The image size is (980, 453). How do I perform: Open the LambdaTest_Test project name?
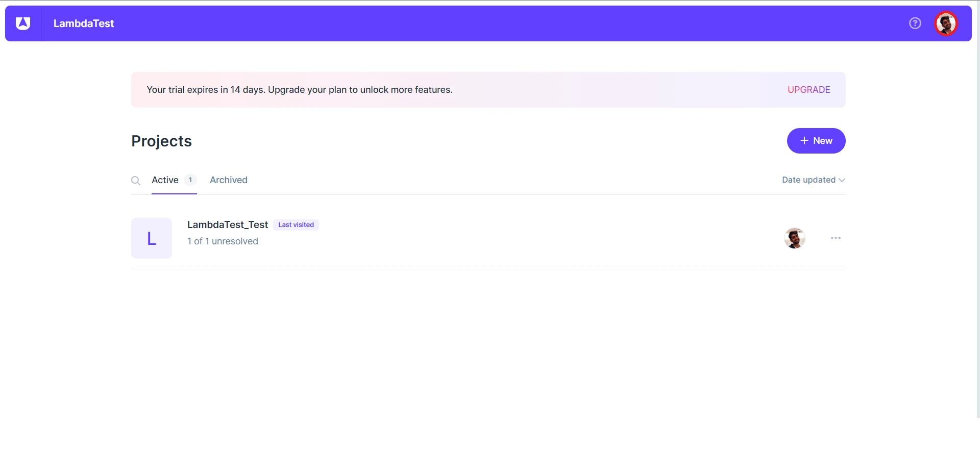click(227, 225)
